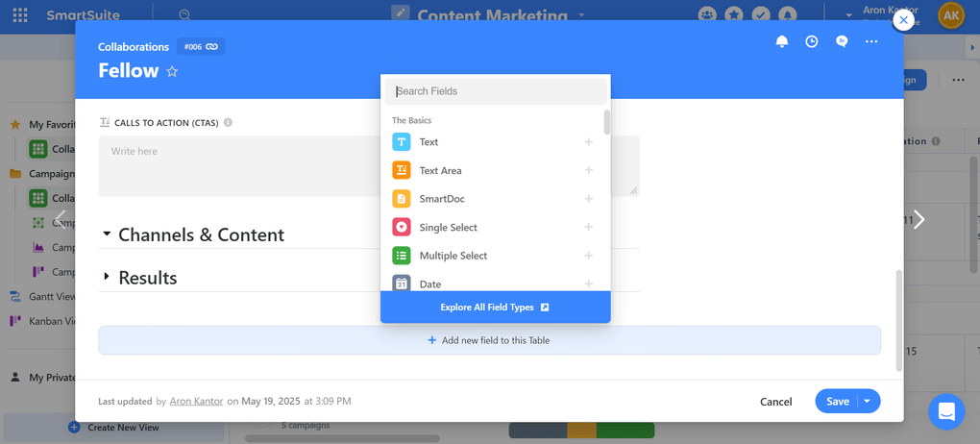Pick the Single Select field icon
This screenshot has width=980, height=444.
(x=402, y=227)
